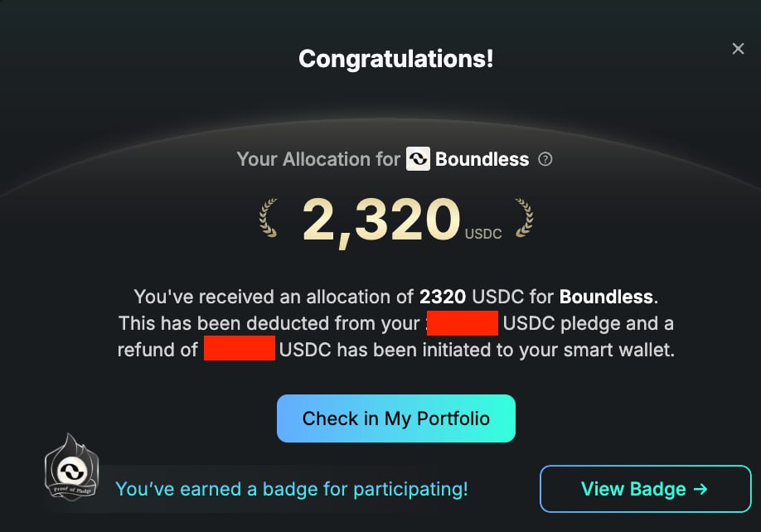Click the large 2,320 allocation amount

[x=381, y=220]
